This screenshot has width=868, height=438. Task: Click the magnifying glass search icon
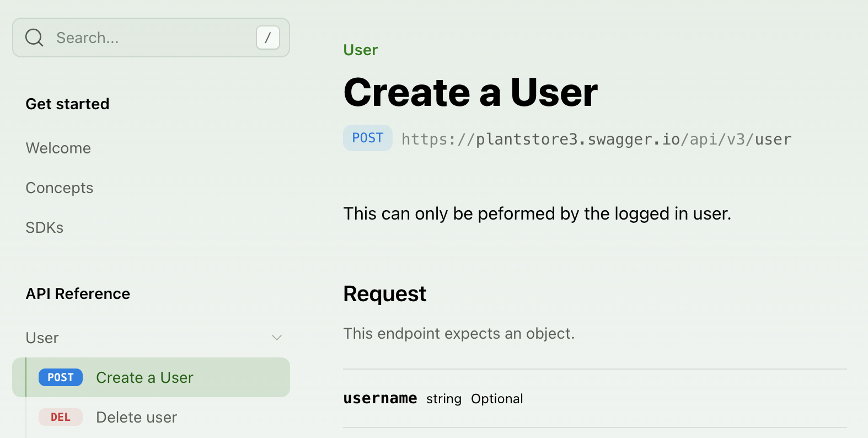tap(34, 38)
